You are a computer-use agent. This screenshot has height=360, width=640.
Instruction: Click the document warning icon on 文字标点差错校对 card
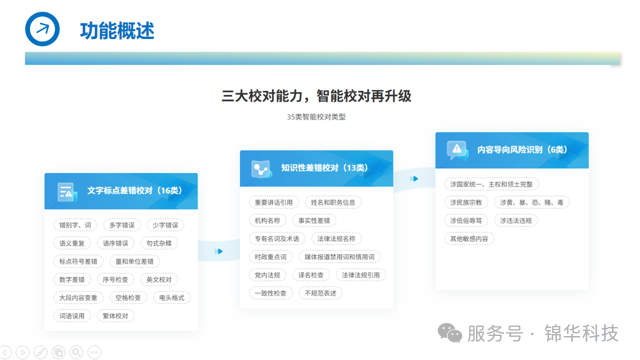pos(67,192)
